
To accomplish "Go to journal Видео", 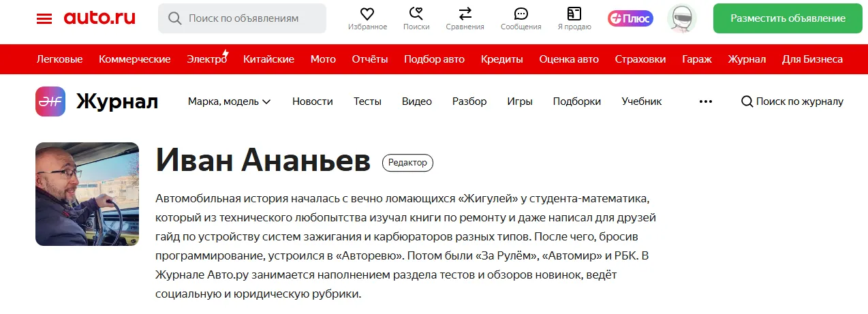I will pyautogui.click(x=417, y=101).
